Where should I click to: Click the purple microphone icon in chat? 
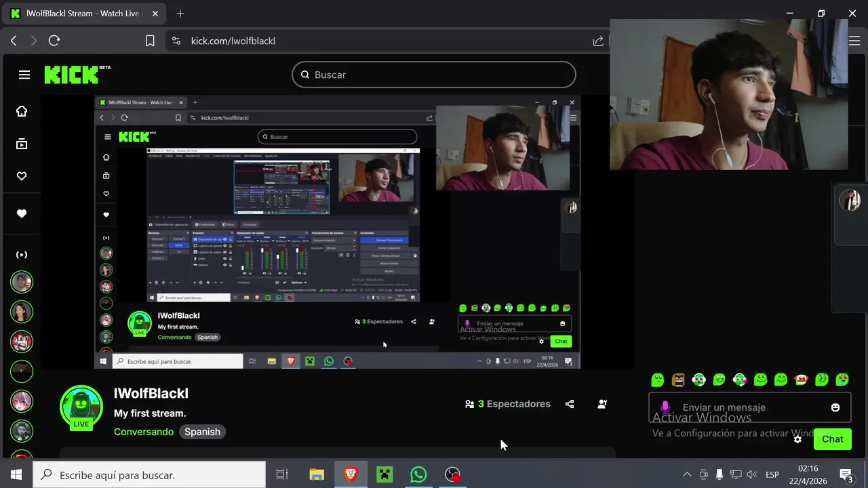(x=665, y=407)
